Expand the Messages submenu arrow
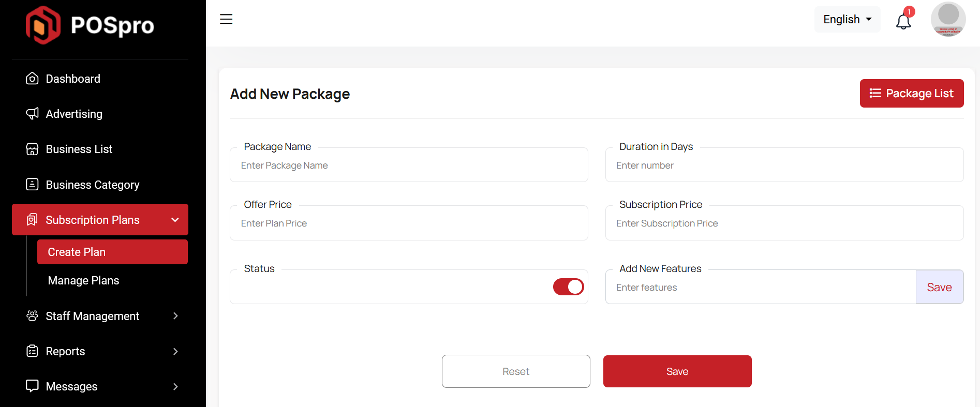The width and height of the screenshot is (980, 407). [175, 386]
